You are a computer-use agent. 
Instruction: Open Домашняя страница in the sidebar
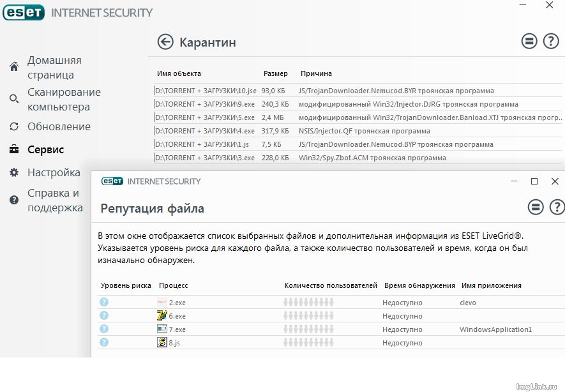(x=54, y=67)
